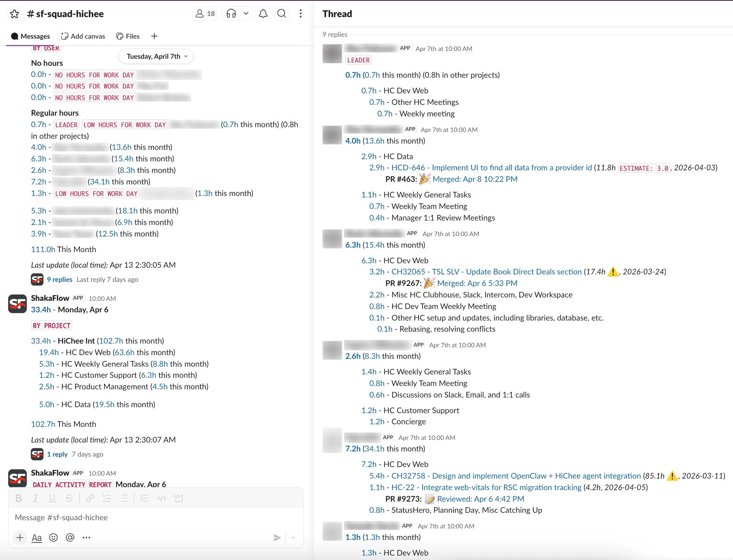Star the sf-squad-hichee channel
Viewport: 733px width, 560px height.
pos(14,14)
